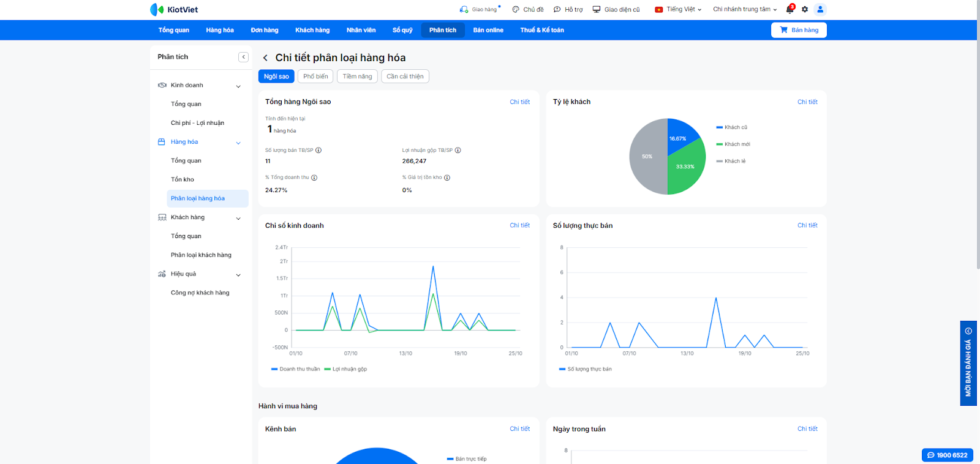Click the Bán hàng button
980x464 pixels.
[799, 30]
